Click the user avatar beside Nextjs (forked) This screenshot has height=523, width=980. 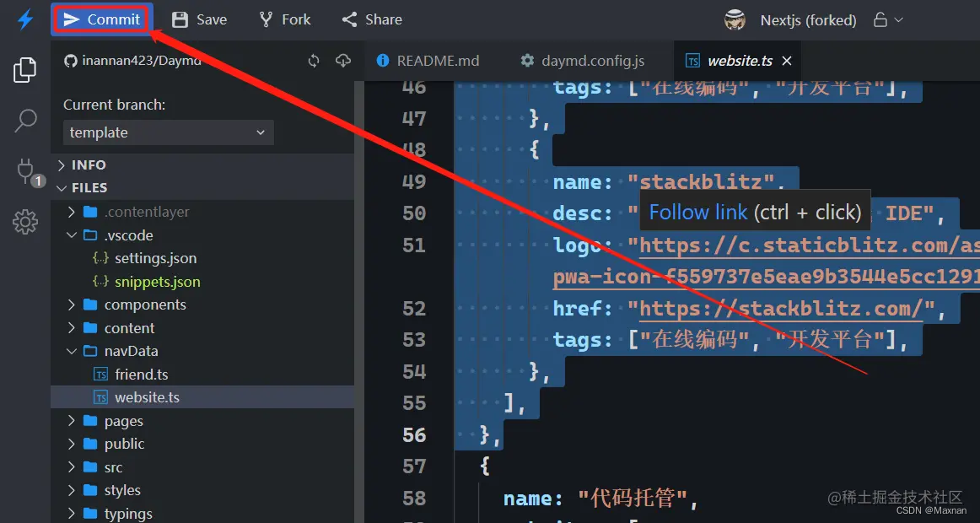(x=735, y=20)
